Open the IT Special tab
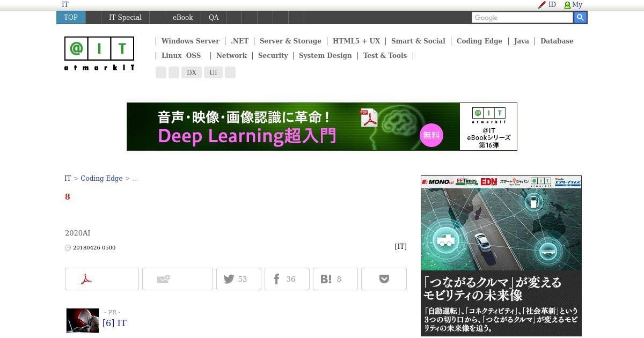 125,17
